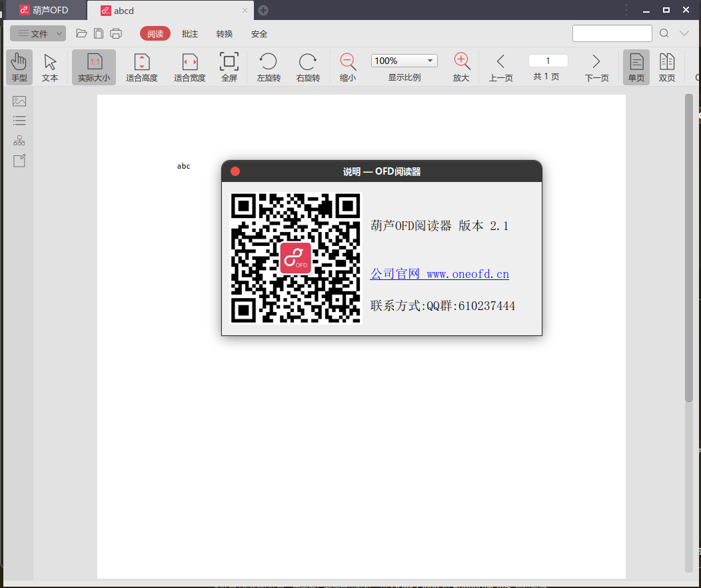Switch to 阅读 reading tab
Screen dimensions: 701x588
(155, 34)
